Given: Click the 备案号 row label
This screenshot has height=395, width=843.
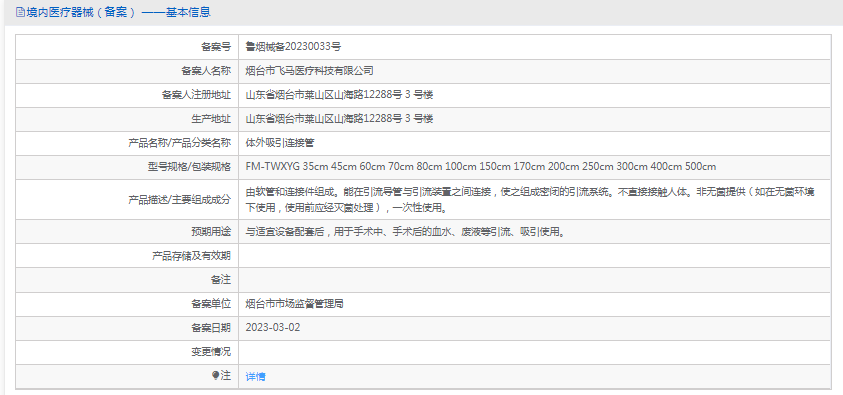Looking at the screenshot, I should pos(216,47).
